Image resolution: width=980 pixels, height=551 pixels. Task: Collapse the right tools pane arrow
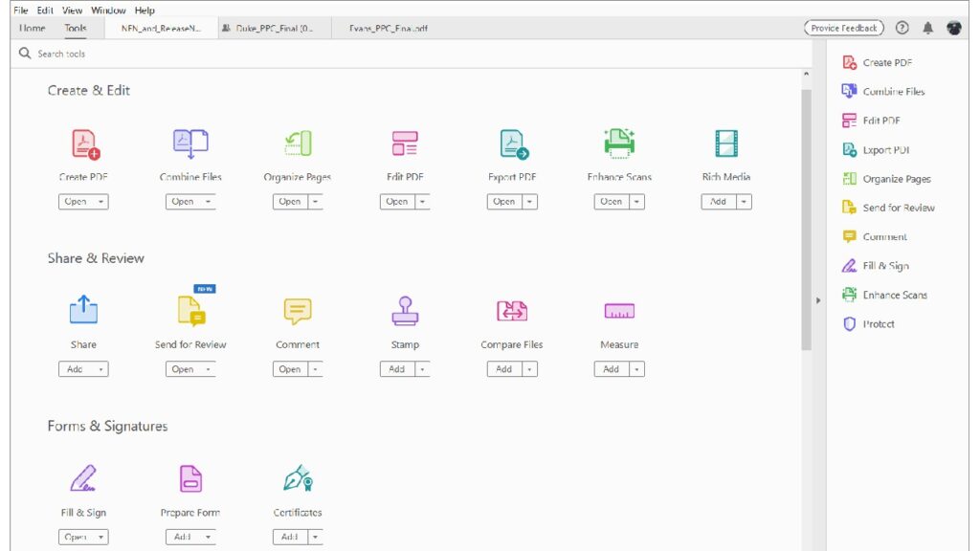(x=818, y=300)
